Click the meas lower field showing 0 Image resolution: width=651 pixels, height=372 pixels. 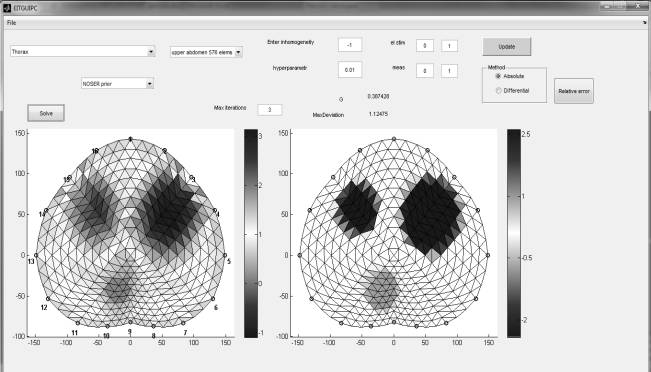425,71
